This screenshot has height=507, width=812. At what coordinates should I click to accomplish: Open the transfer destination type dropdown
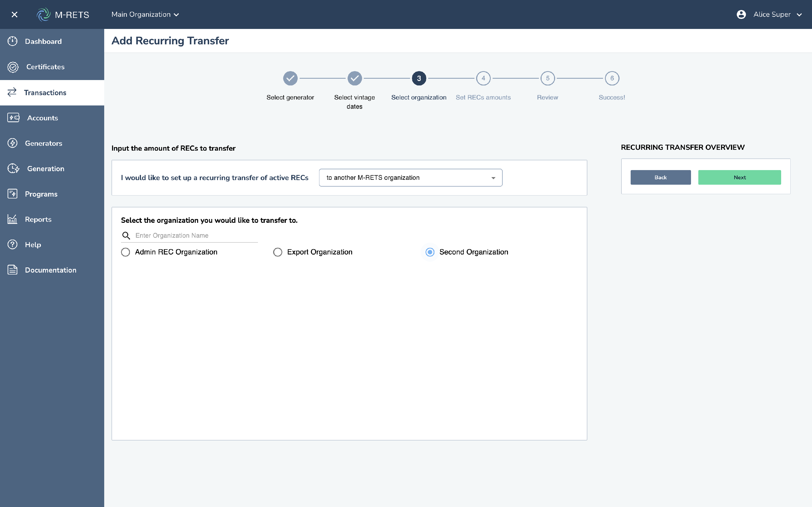coord(410,178)
